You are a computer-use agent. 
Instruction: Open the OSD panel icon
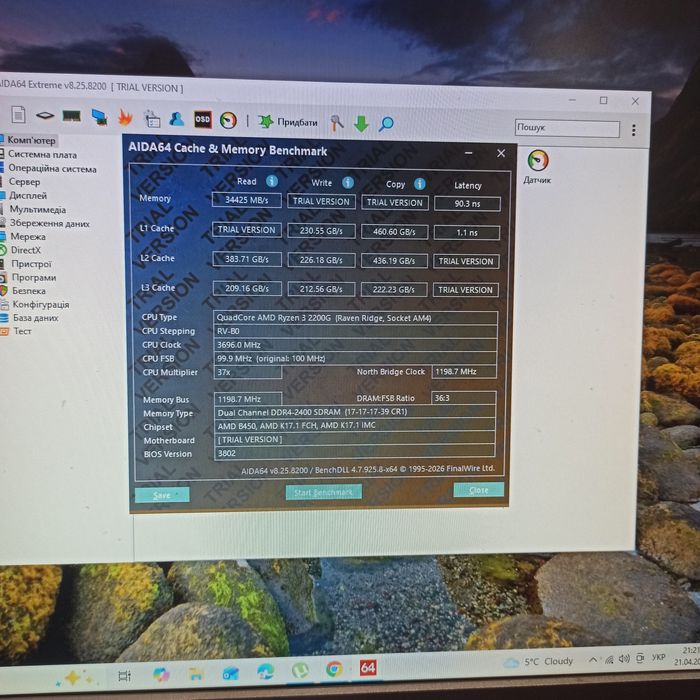click(202, 120)
